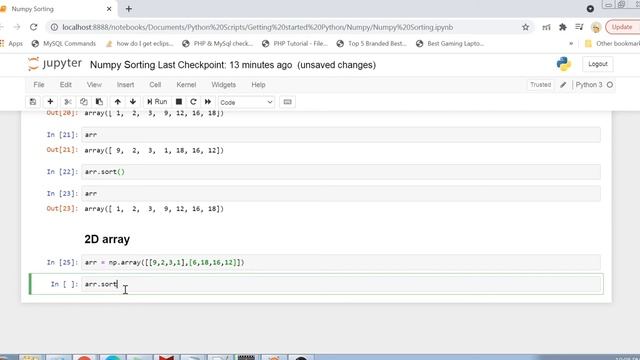Reload the page
The image size is (640, 360).
33,27
